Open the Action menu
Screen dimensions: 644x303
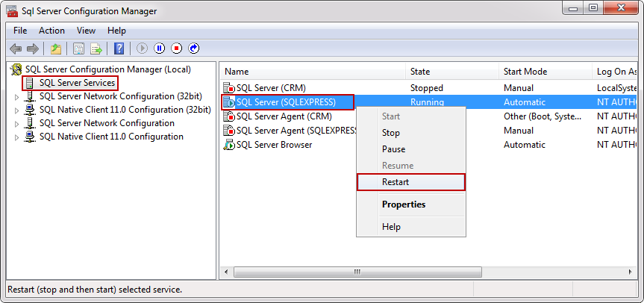coord(51,31)
